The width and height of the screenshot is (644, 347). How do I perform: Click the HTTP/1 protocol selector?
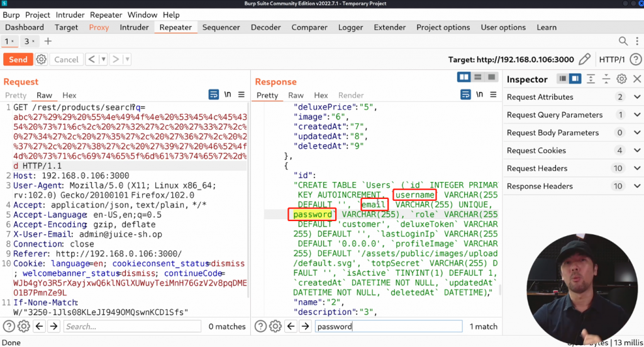point(611,60)
